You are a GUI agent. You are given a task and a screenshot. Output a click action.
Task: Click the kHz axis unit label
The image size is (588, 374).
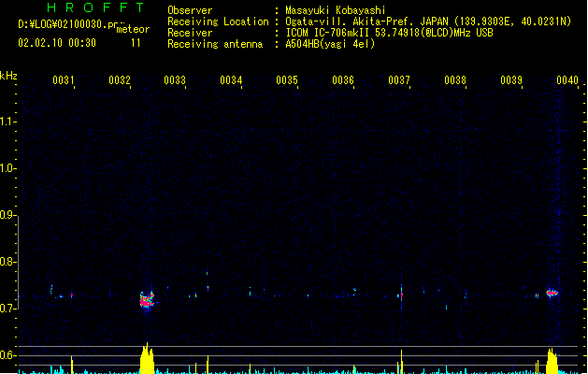(x=8, y=76)
